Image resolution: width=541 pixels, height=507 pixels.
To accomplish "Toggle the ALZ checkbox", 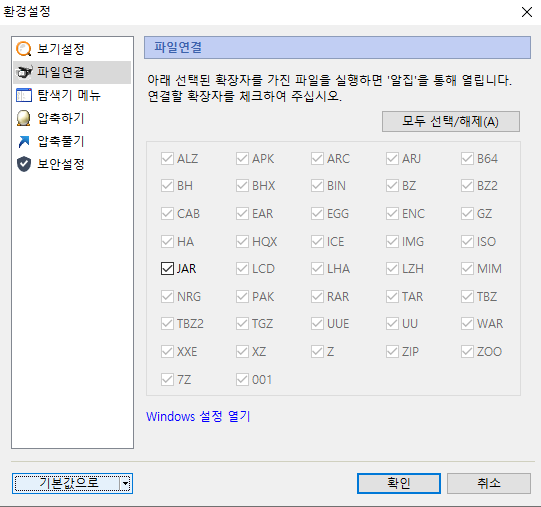I will (167, 159).
